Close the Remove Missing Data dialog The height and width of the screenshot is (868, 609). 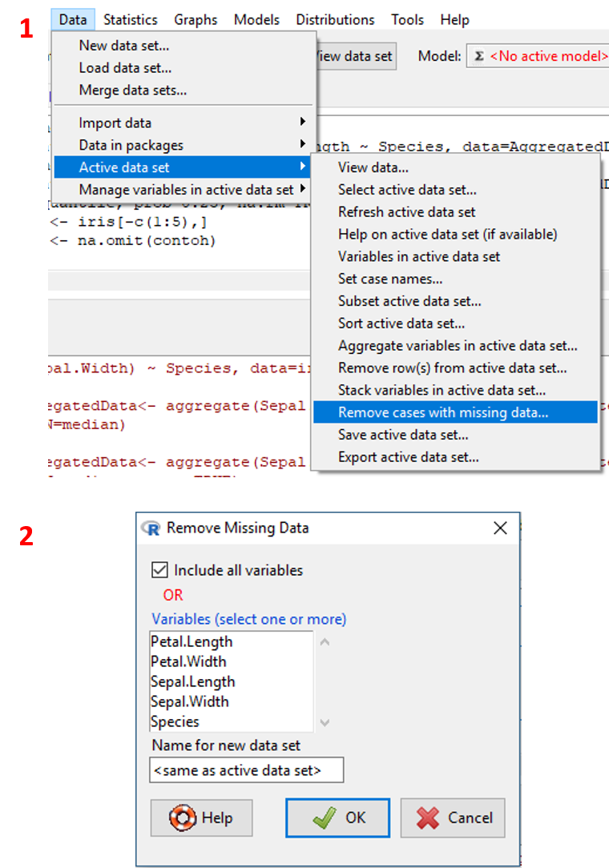[501, 528]
